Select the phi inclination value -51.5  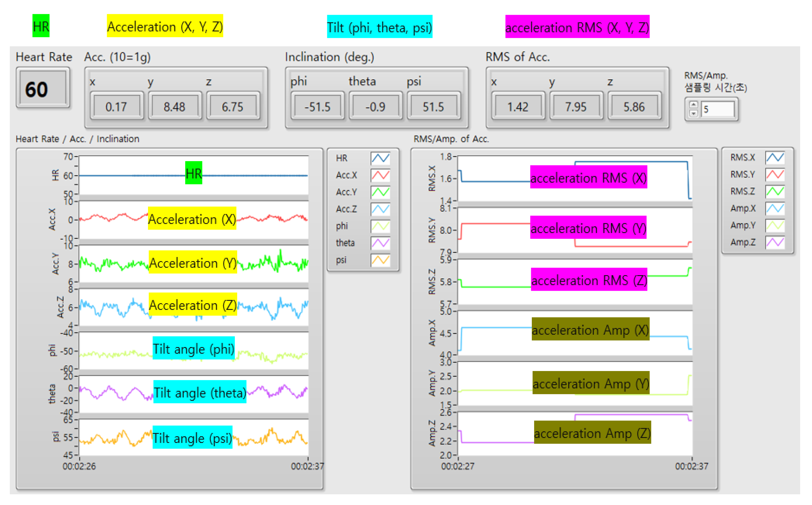[317, 107]
